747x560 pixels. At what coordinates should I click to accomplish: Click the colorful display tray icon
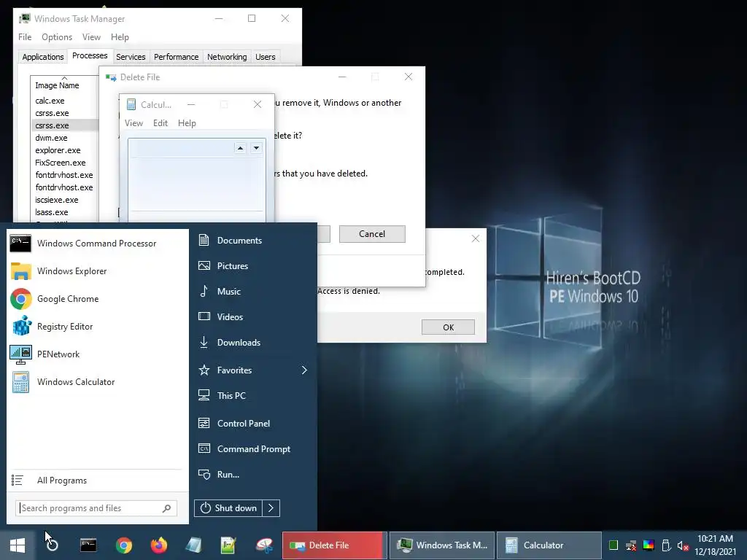coord(649,545)
